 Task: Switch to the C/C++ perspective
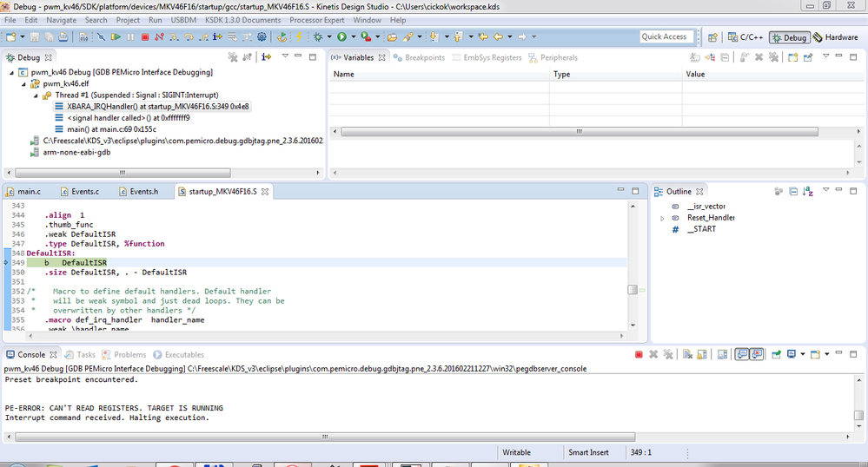click(745, 37)
